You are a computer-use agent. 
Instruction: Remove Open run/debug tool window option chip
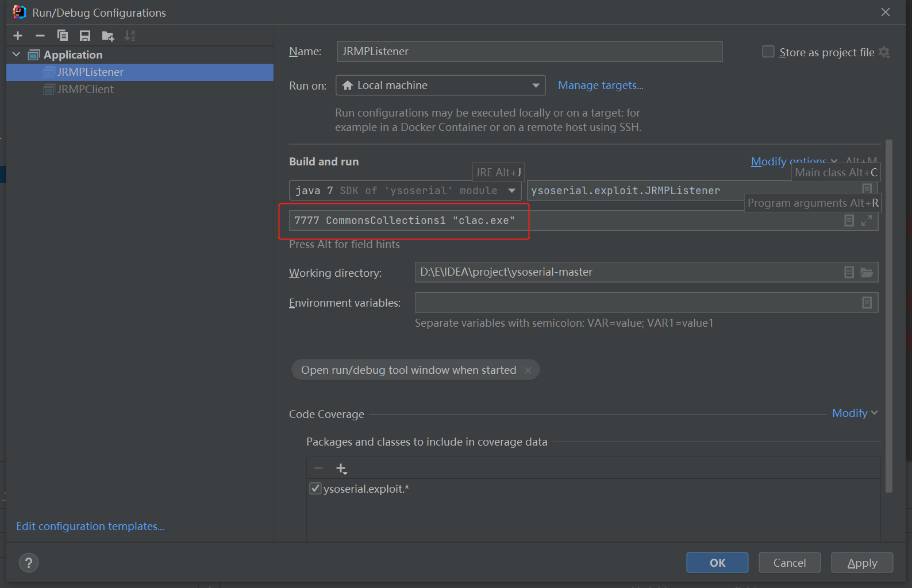coord(528,370)
